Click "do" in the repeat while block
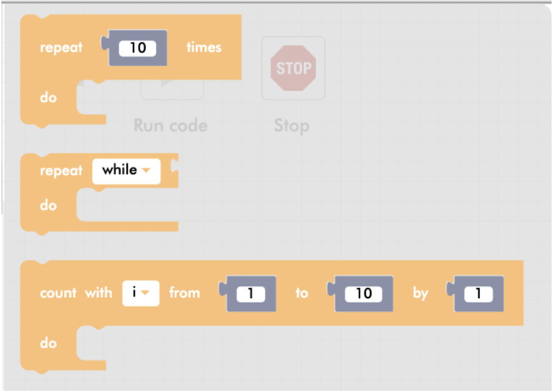The width and height of the screenshot is (554, 392). click(x=48, y=206)
